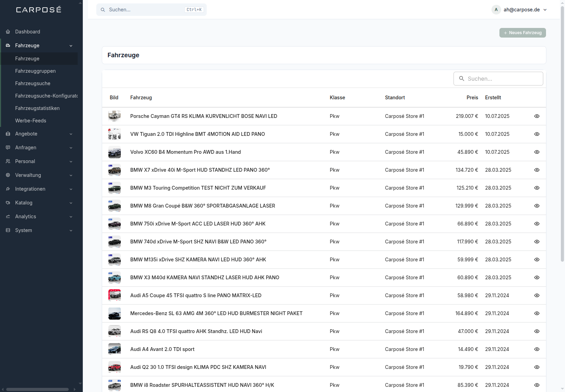This screenshot has width=565, height=392.
Task: Expand the Verwaltung menu chevron
Action: click(71, 175)
